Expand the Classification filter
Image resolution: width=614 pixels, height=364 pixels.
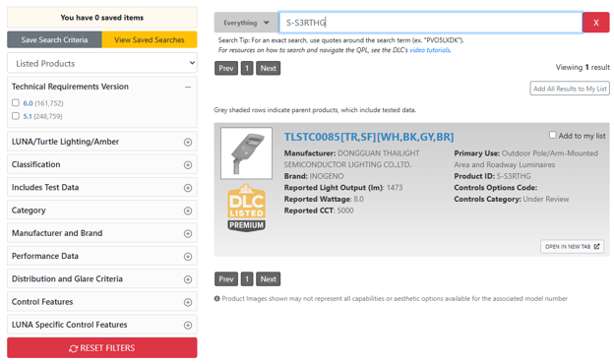188,165
